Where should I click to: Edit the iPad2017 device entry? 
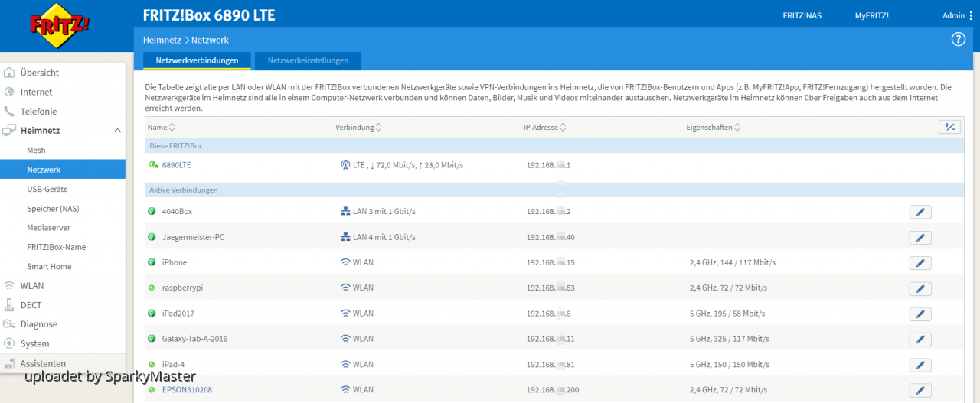pos(920,314)
